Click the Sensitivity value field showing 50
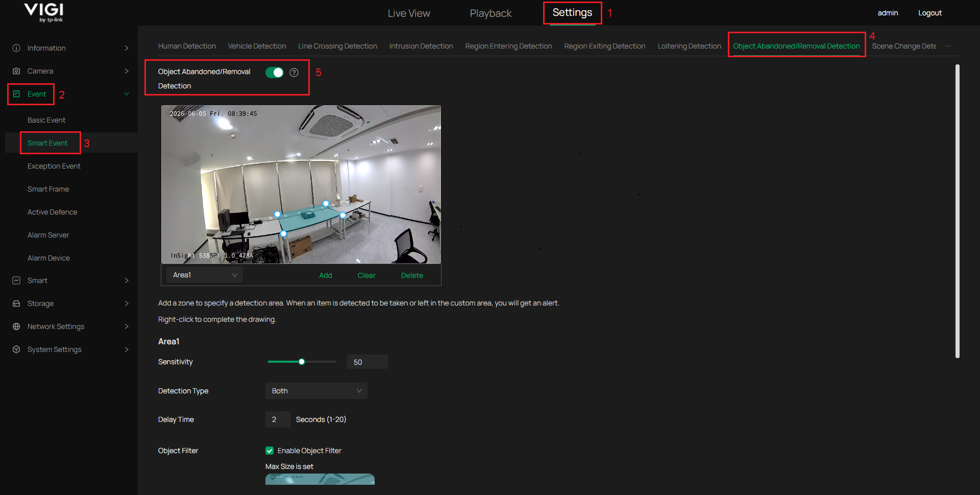Viewport: 980px width, 495px height. [367, 362]
